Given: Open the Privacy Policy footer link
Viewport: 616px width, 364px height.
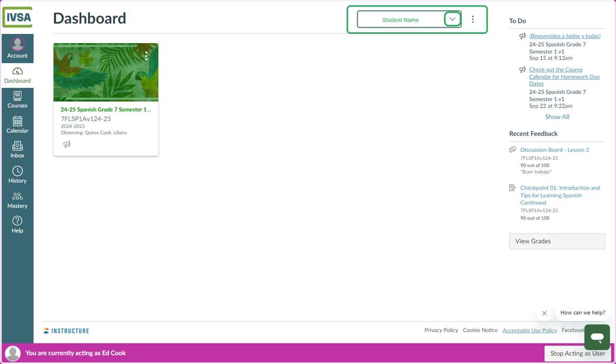Looking at the screenshot, I should [441, 330].
